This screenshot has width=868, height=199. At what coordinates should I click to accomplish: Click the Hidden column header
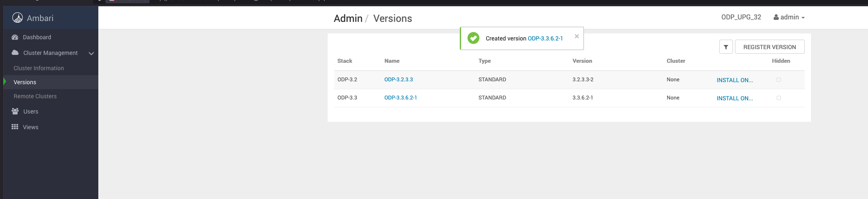781,61
